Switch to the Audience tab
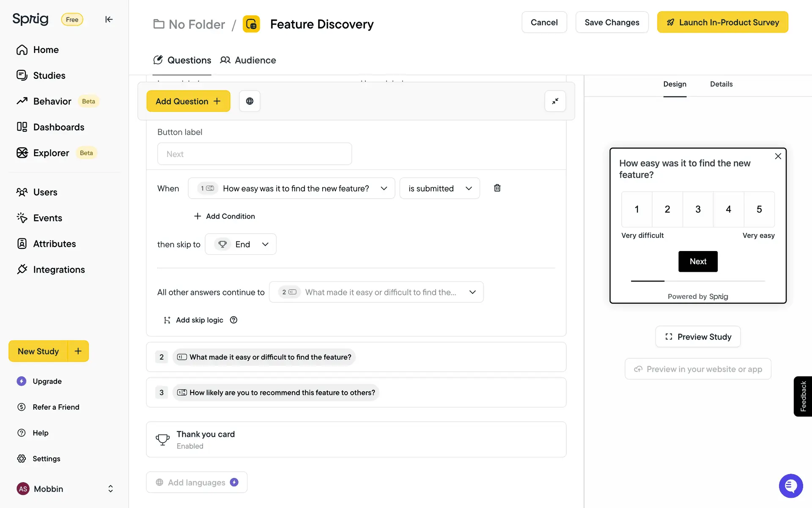The width and height of the screenshot is (812, 508). [248, 60]
